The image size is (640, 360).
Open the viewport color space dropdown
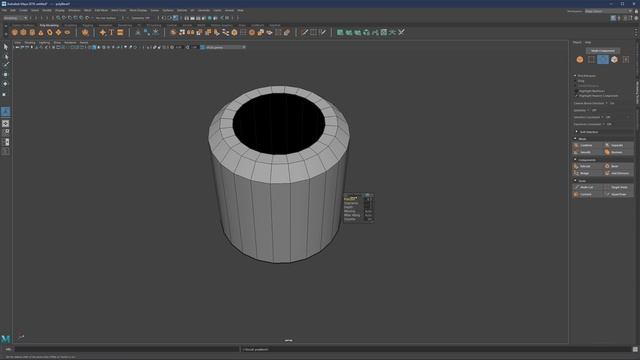point(224,47)
